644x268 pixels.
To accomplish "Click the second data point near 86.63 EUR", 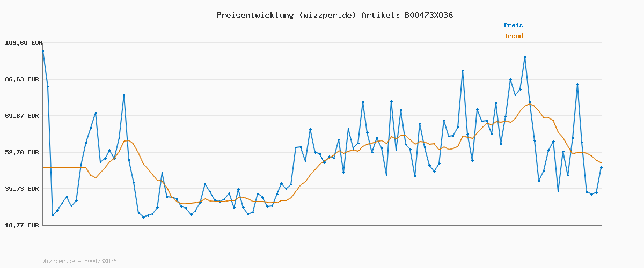I will (48, 86).
